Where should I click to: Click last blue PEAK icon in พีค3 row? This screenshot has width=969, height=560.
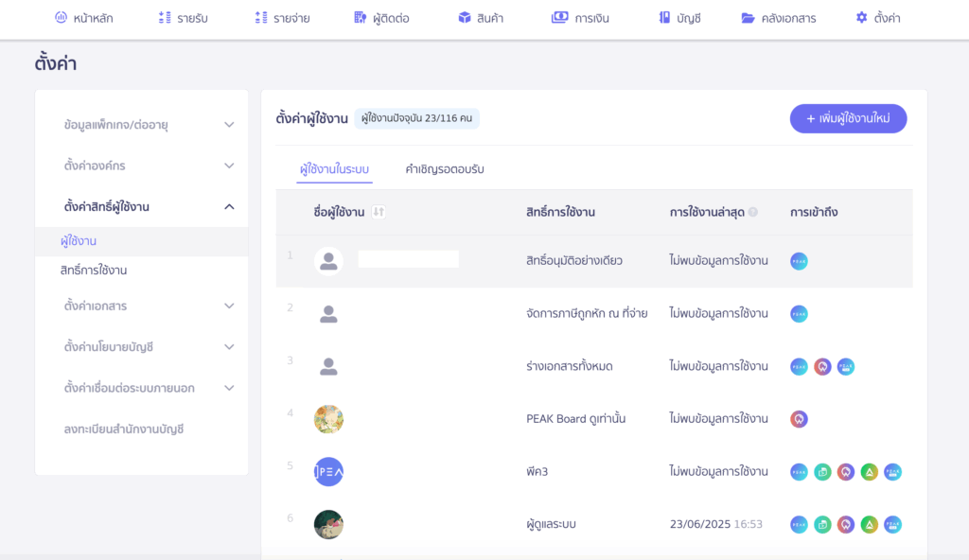[893, 472]
